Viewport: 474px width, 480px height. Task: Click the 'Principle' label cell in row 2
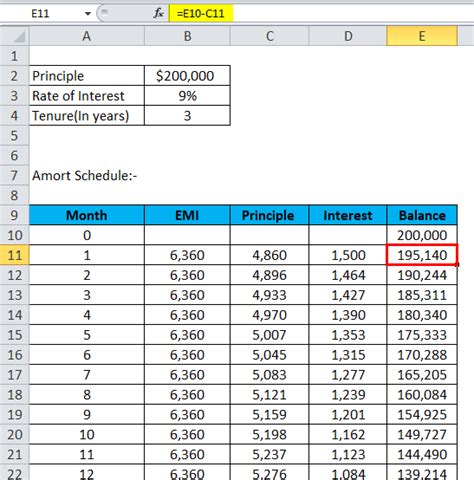pyautogui.click(x=87, y=76)
